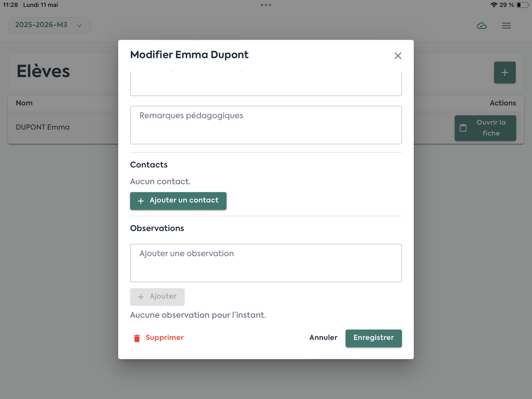Close the Modifier Emma Dupont dialog

pyautogui.click(x=398, y=56)
